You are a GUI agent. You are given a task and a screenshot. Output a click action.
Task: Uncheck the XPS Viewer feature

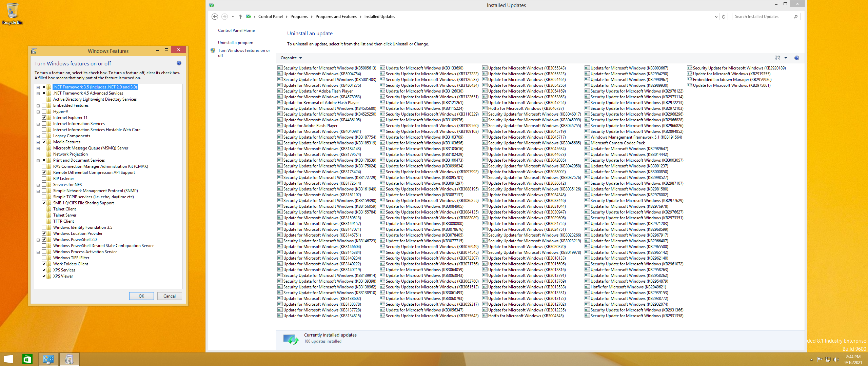[44, 276]
